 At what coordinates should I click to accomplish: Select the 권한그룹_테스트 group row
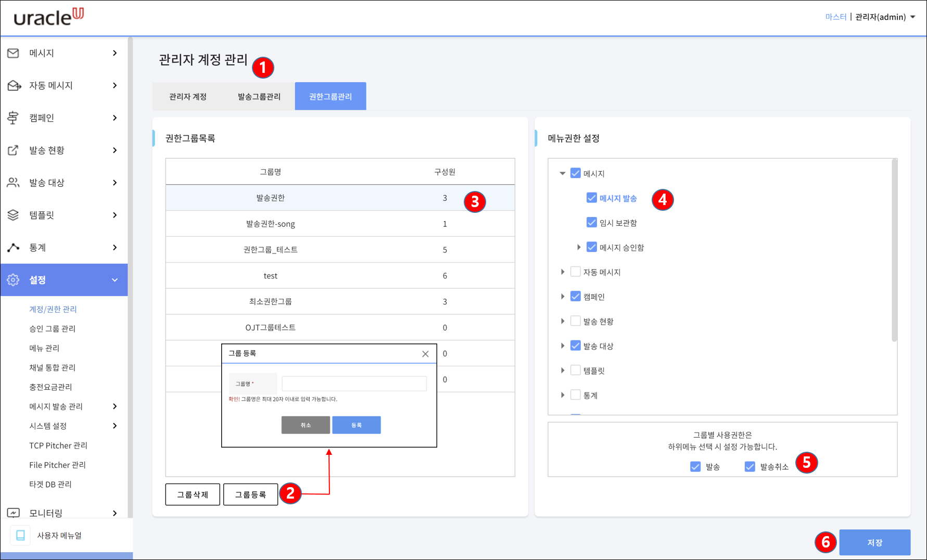[x=340, y=250]
